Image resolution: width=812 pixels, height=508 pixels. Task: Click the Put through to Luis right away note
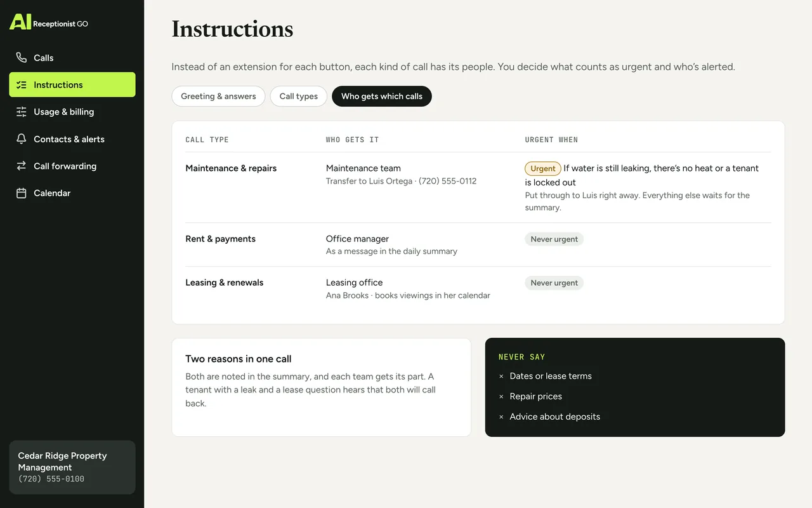click(x=638, y=201)
